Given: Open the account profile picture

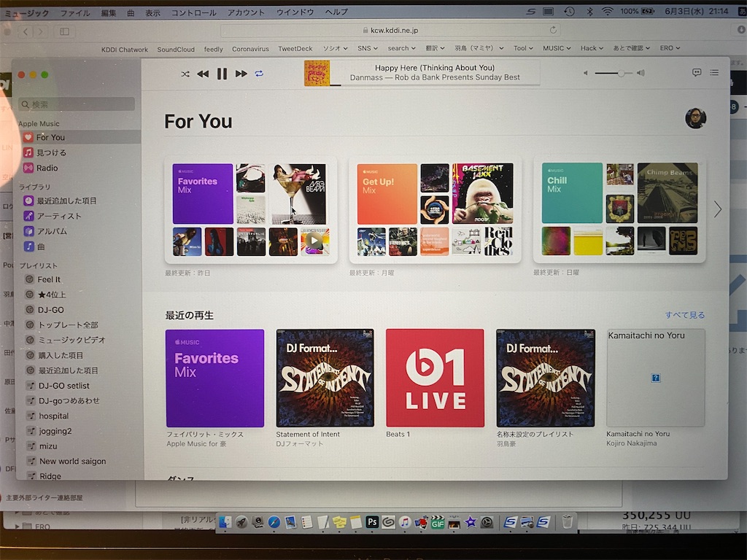Looking at the screenshot, I should [x=695, y=118].
